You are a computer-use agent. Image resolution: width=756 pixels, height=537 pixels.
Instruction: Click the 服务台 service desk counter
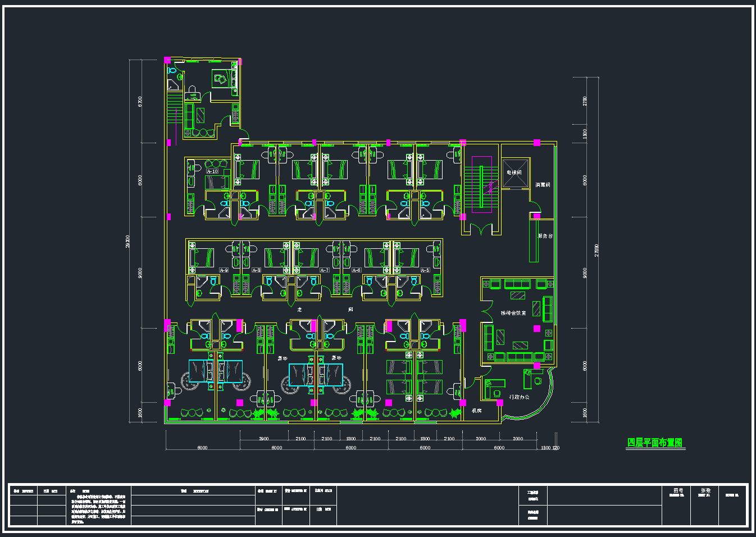coord(534,240)
